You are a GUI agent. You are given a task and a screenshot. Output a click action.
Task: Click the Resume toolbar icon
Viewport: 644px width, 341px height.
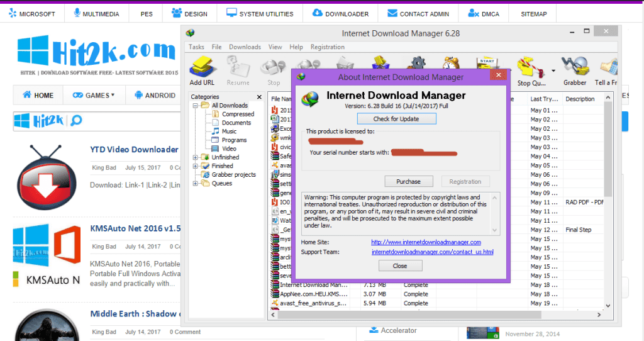coord(238,67)
